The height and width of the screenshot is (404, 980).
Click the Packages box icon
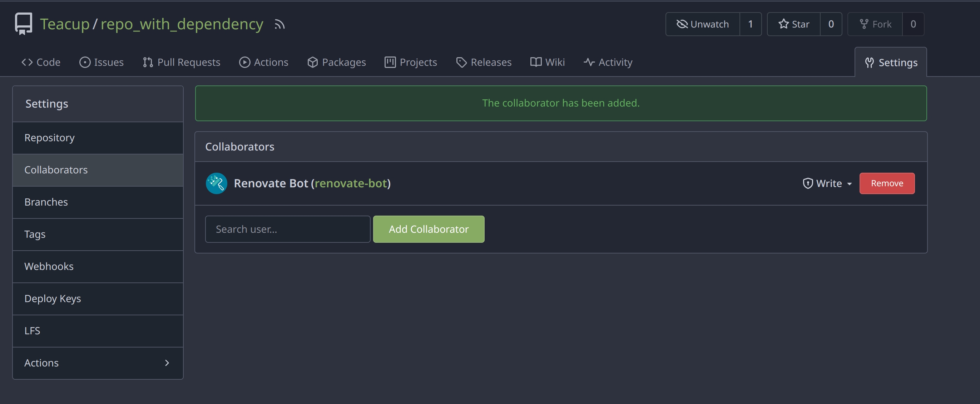point(312,62)
